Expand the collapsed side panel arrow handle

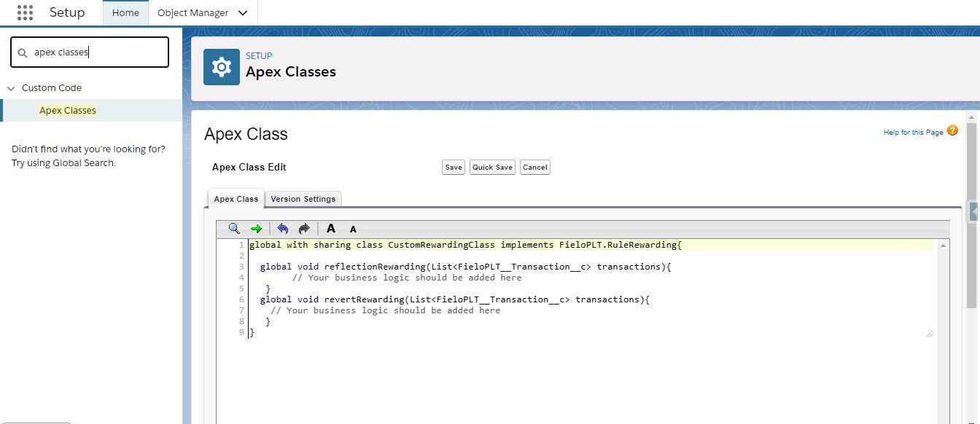974,211
